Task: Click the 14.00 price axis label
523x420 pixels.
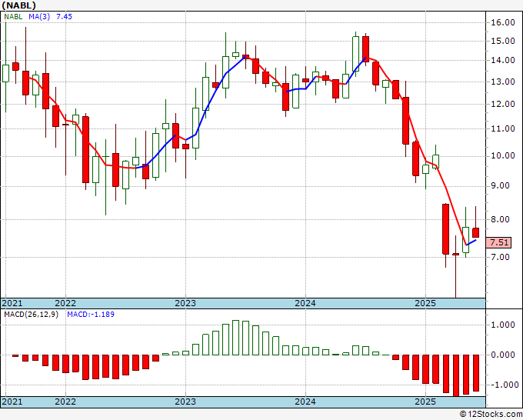Action: (x=503, y=60)
